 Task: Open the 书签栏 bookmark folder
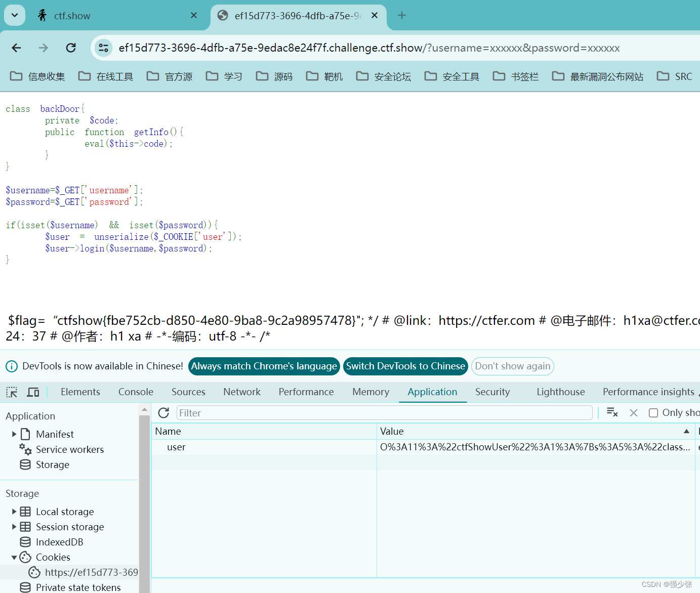point(516,76)
